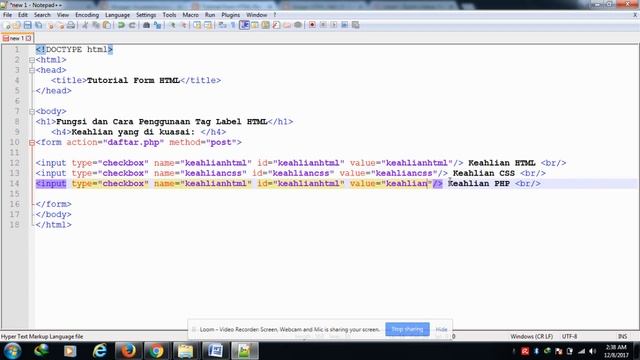
Task: Close the new 1 tab with its X
Action: pyautogui.click(x=29, y=38)
